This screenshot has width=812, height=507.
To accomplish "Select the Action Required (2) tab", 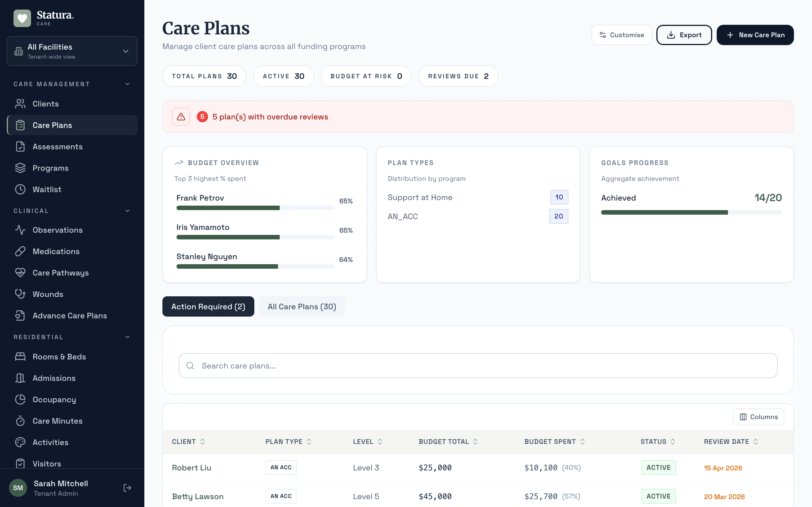I will point(208,306).
